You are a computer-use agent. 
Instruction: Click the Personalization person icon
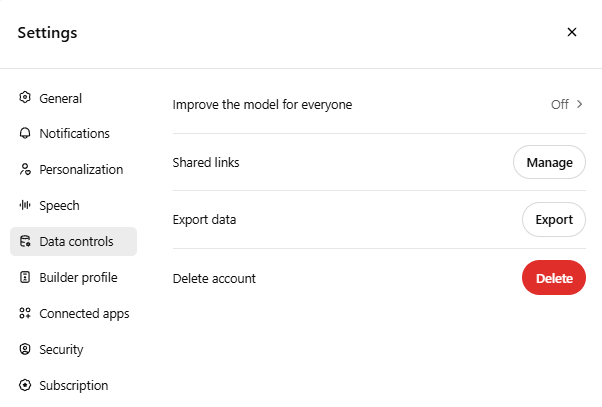25,169
